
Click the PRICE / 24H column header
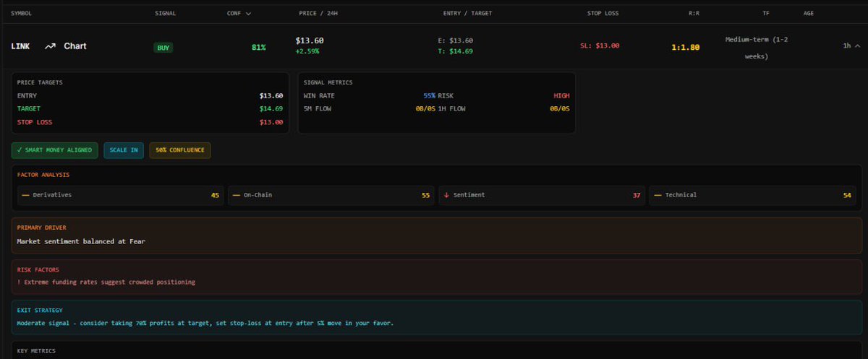pyautogui.click(x=318, y=13)
